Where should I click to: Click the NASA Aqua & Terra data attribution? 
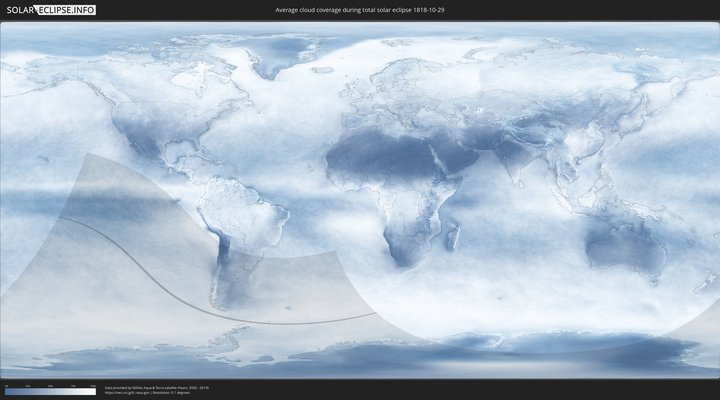pos(157,387)
